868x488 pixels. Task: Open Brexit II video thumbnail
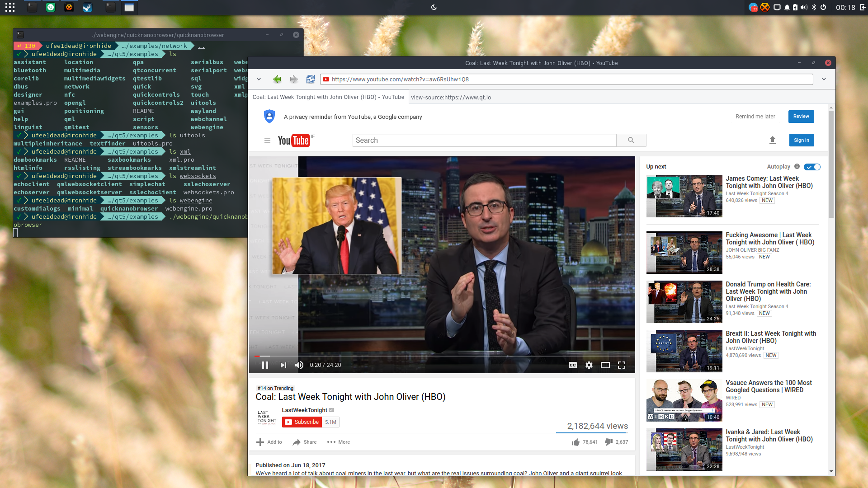(684, 351)
